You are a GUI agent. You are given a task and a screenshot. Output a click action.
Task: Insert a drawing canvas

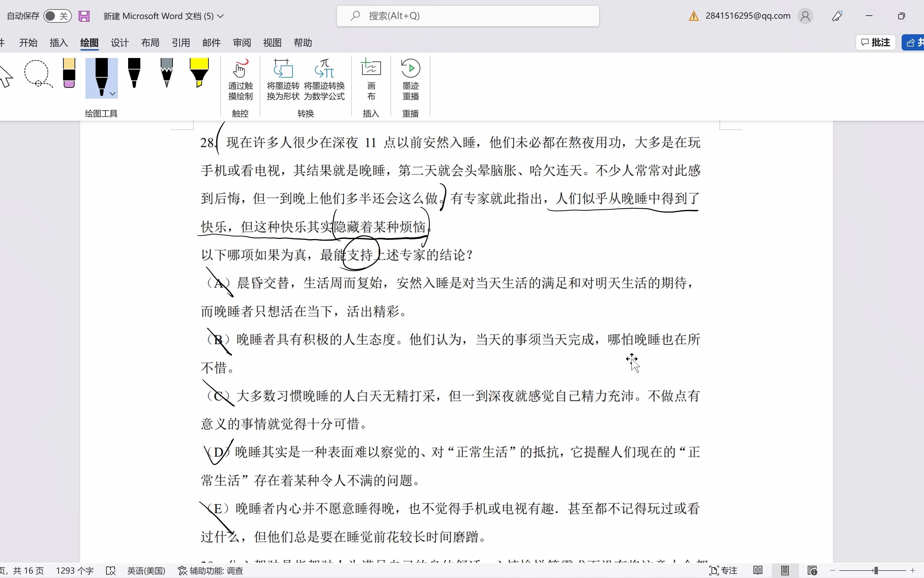(x=371, y=79)
